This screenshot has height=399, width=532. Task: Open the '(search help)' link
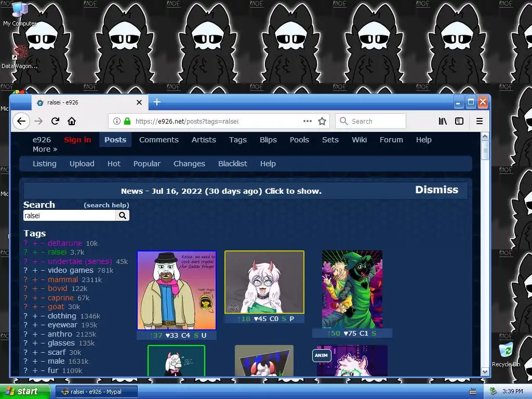point(107,205)
